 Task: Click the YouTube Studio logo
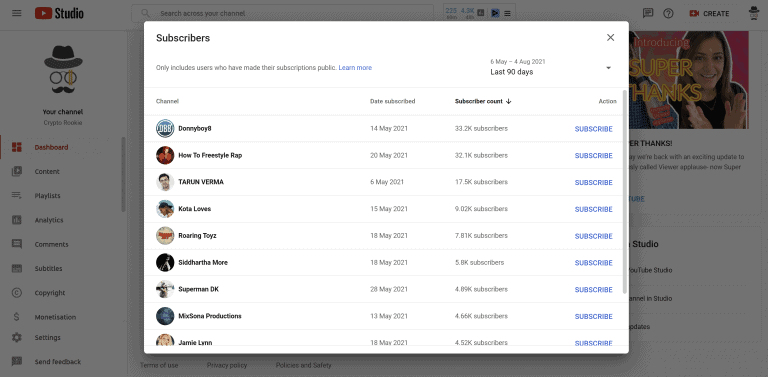pyautogui.click(x=59, y=13)
